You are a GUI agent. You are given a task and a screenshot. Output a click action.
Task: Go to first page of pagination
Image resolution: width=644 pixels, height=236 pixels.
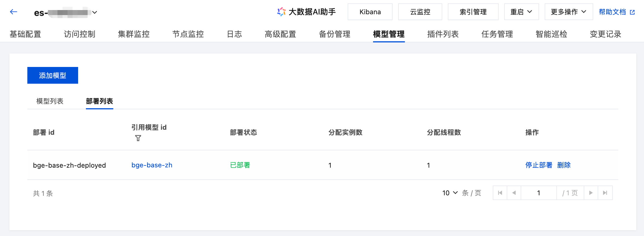[x=500, y=193]
